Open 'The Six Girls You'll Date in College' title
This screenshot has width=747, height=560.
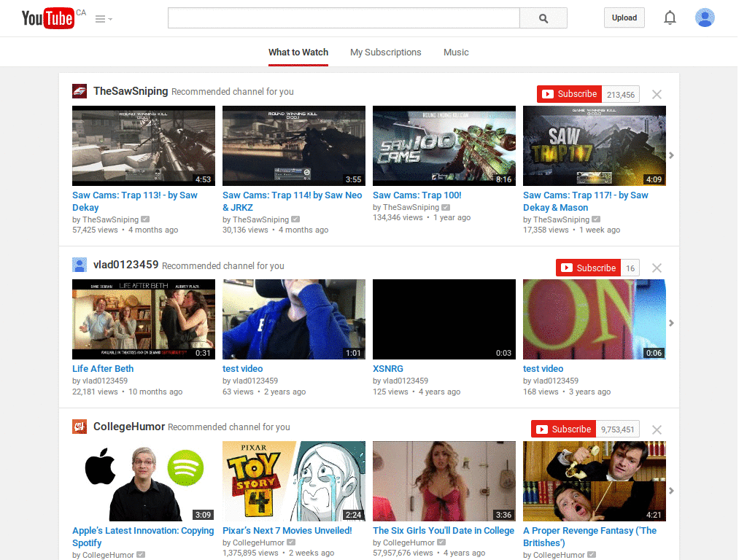click(x=444, y=531)
